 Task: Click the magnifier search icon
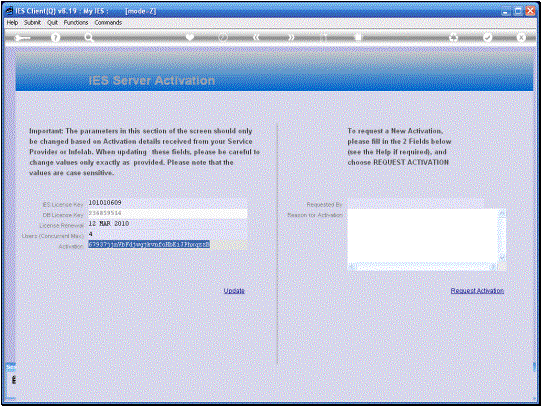coord(89,38)
